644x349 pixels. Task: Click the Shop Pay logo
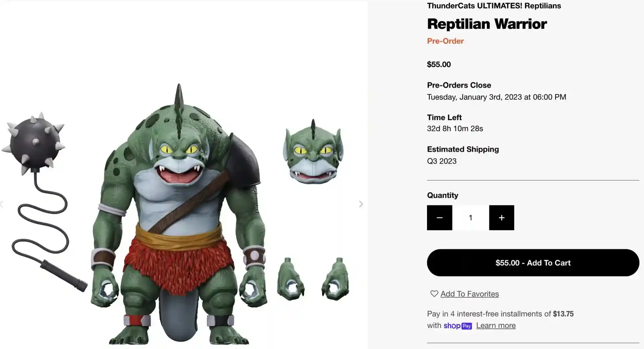[x=458, y=326]
